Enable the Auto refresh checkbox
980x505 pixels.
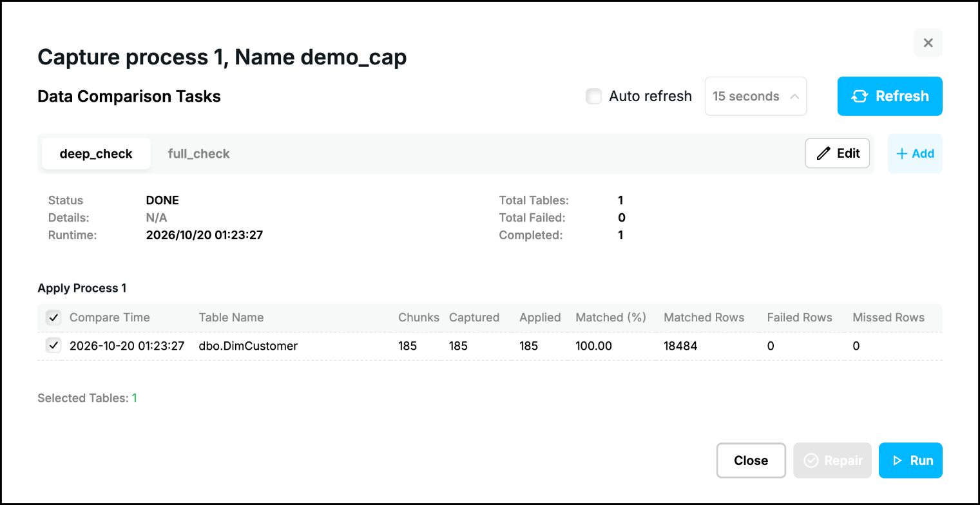(593, 96)
